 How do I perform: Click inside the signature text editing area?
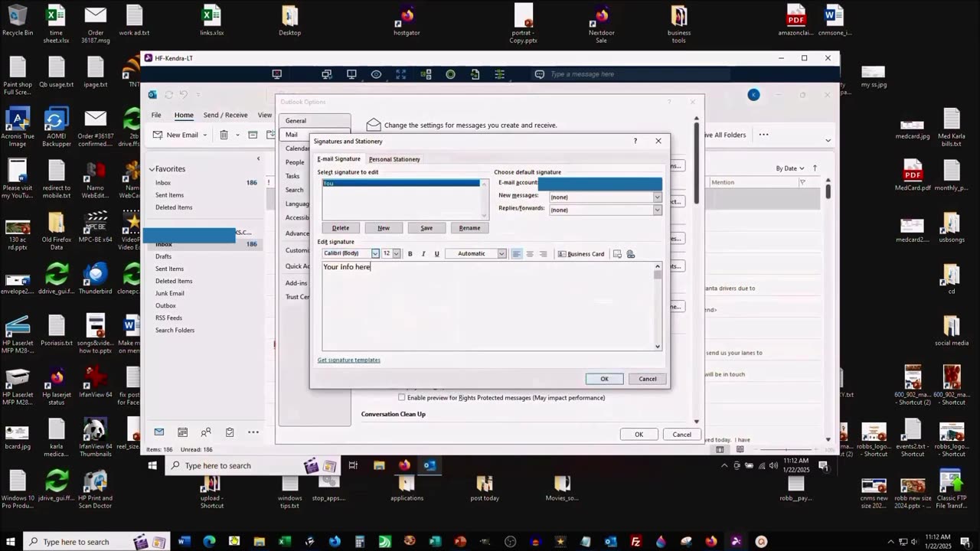point(487,306)
